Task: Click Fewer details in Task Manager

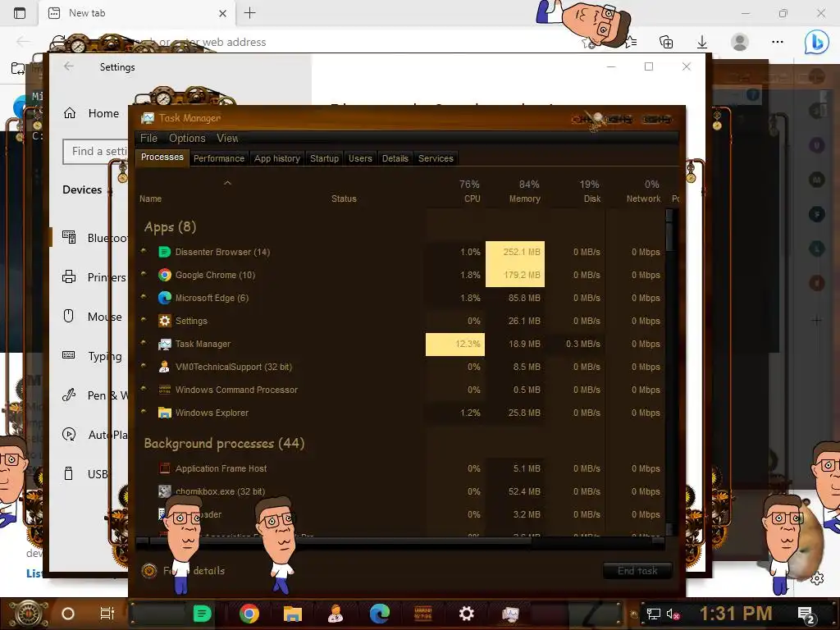Action: pyautogui.click(x=183, y=571)
